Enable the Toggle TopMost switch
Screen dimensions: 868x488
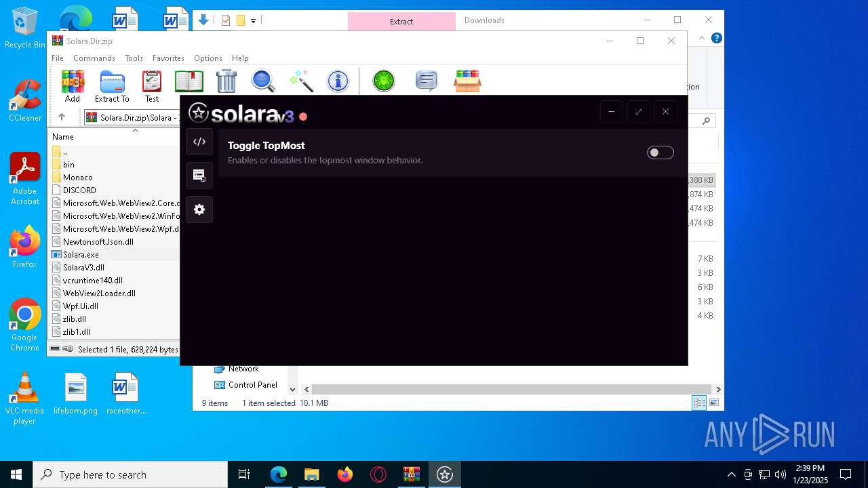660,152
